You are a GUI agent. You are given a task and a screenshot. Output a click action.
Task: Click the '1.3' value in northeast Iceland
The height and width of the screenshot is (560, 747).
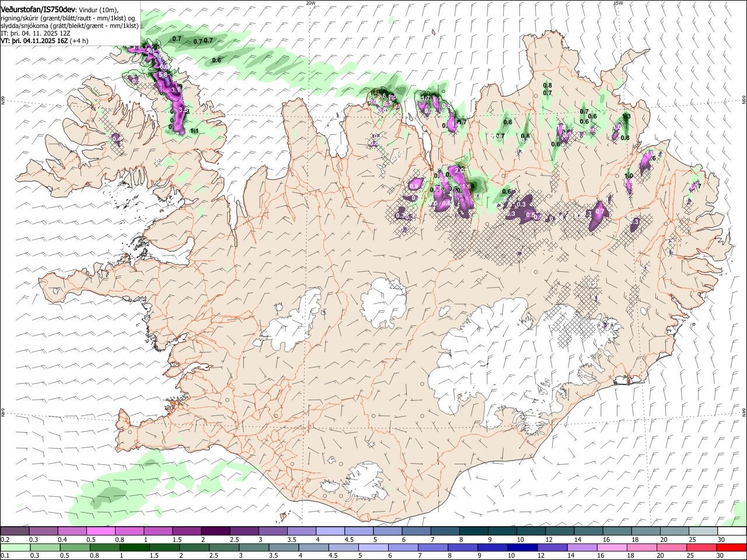(x=626, y=117)
